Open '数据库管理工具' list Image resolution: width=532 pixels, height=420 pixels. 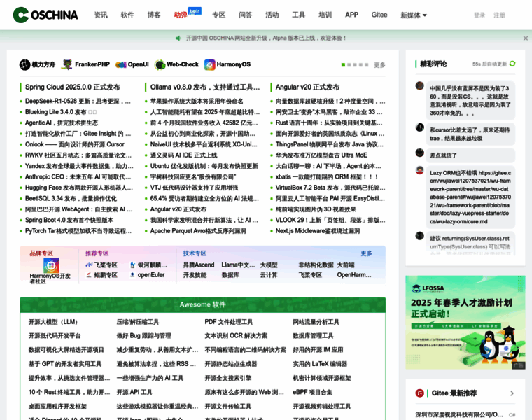(313, 336)
